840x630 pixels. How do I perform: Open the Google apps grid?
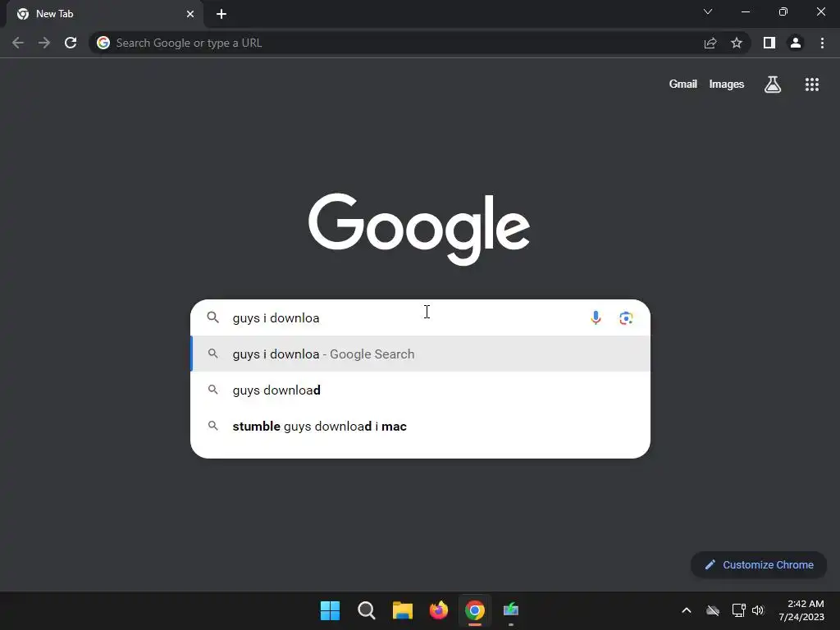(x=812, y=84)
